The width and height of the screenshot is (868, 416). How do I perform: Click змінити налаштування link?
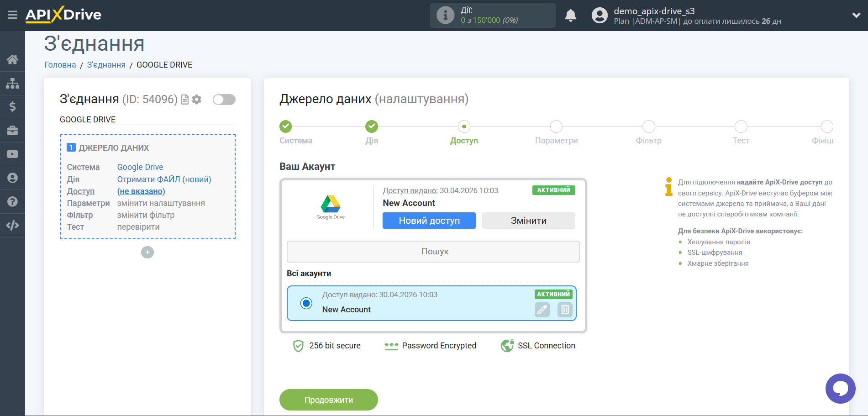click(x=161, y=203)
